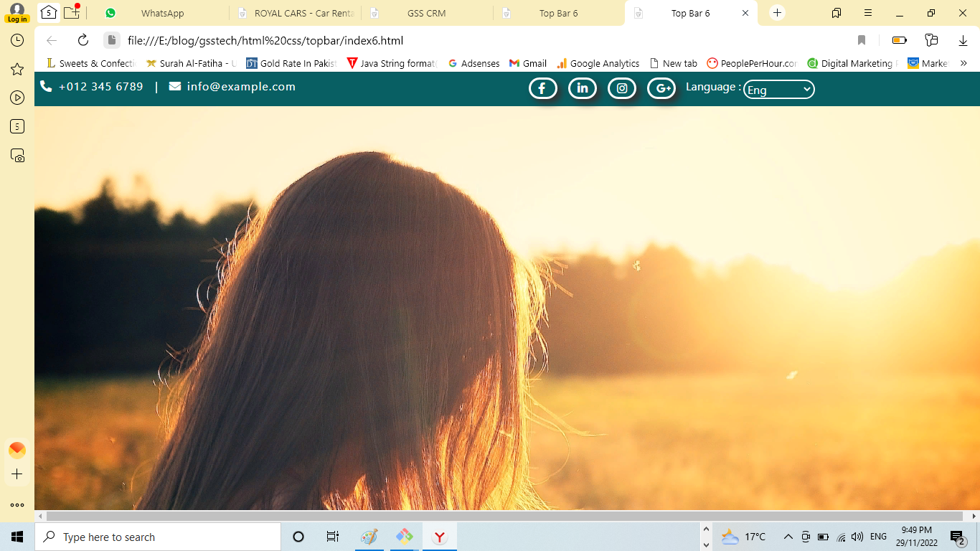Click the Type here to search box

(x=158, y=537)
